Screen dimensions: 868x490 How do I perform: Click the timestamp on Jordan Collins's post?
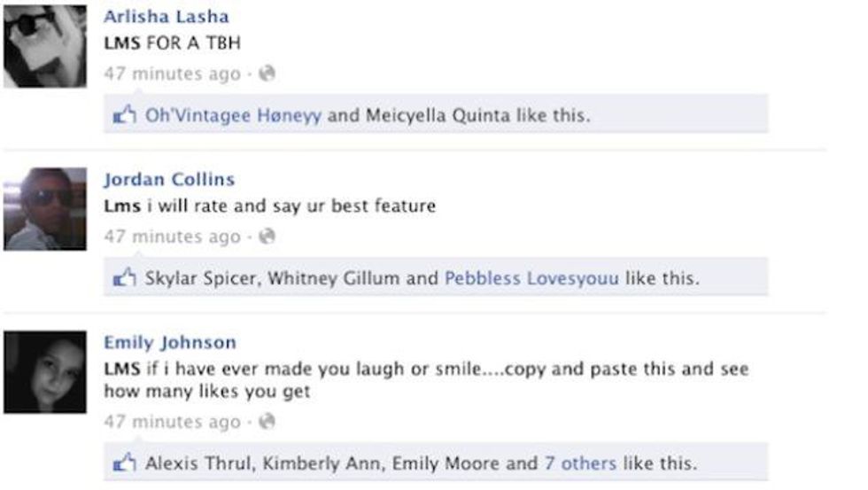click(x=172, y=237)
